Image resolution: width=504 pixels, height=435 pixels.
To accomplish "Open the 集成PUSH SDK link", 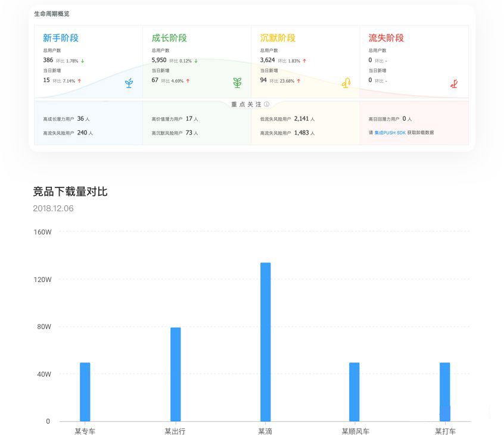I will click(389, 132).
